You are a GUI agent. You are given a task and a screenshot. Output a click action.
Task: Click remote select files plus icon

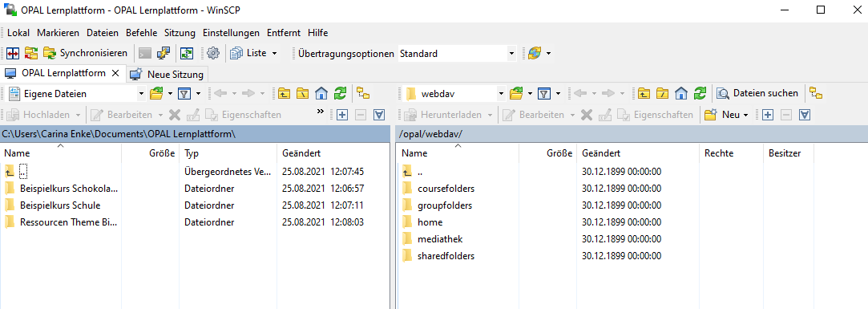768,115
